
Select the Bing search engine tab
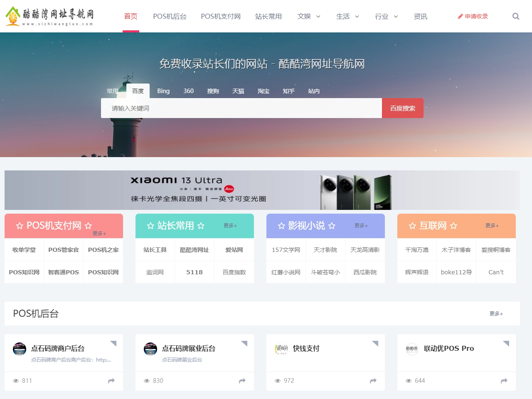point(163,91)
